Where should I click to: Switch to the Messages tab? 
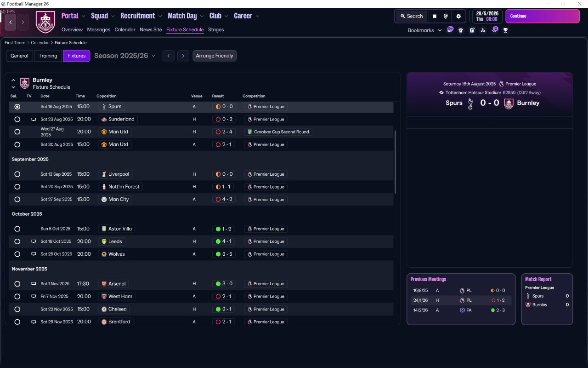99,29
